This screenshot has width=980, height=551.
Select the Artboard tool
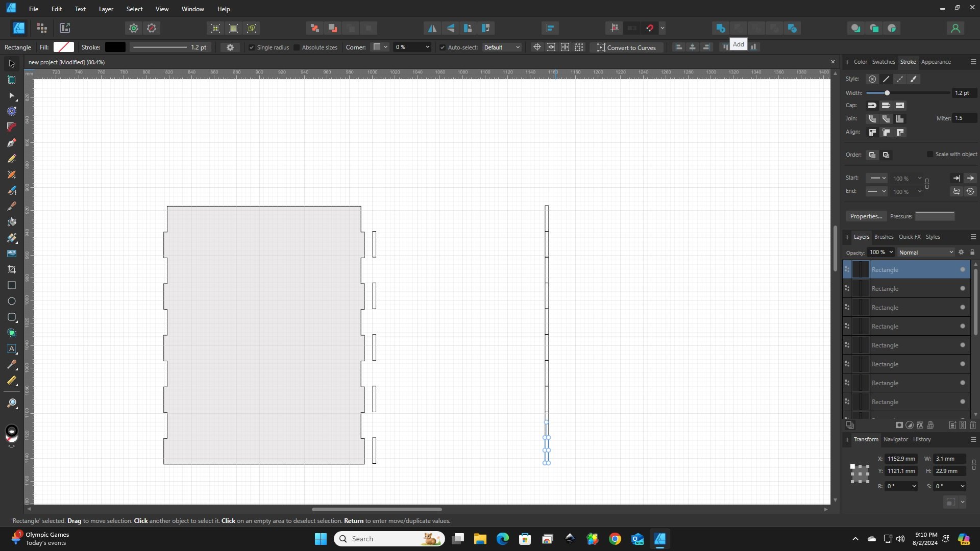pos(12,80)
